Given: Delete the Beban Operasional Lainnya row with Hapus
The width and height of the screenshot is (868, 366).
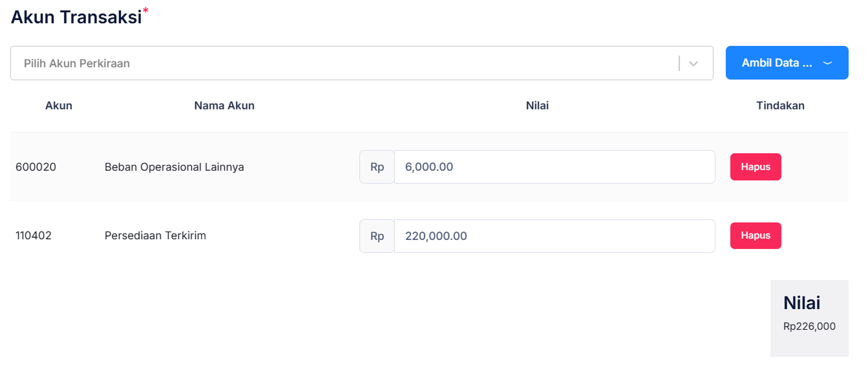Looking at the screenshot, I should click(x=756, y=167).
